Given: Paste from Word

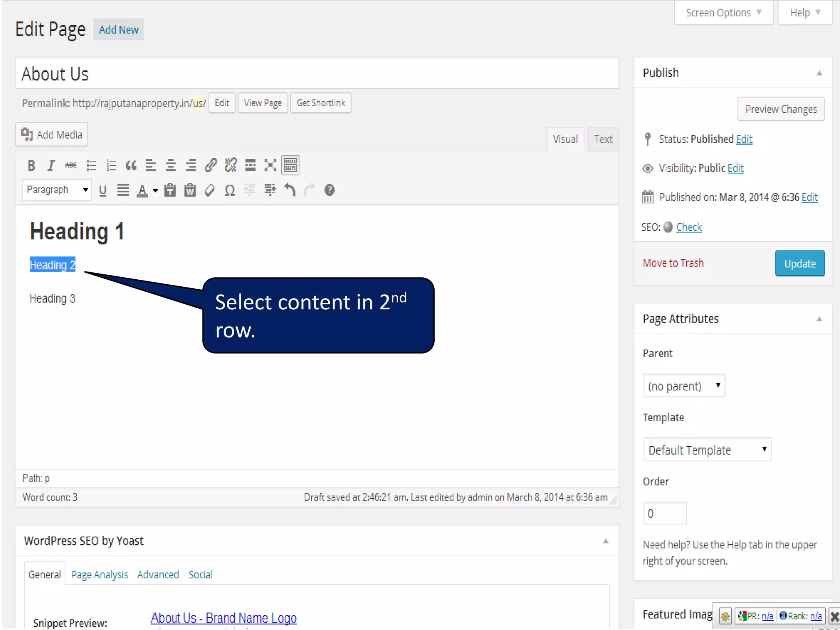Looking at the screenshot, I should pyautogui.click(x=190, y=190).
